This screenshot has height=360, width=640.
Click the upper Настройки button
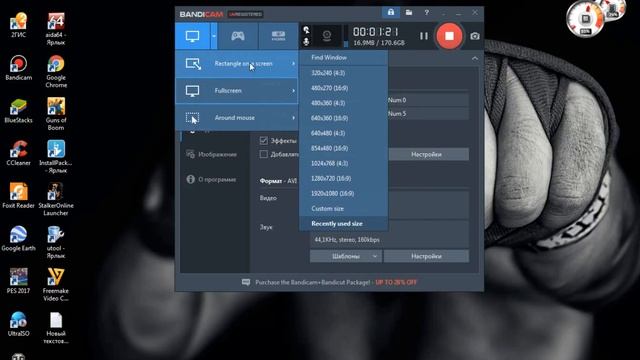tap(426, 154)
